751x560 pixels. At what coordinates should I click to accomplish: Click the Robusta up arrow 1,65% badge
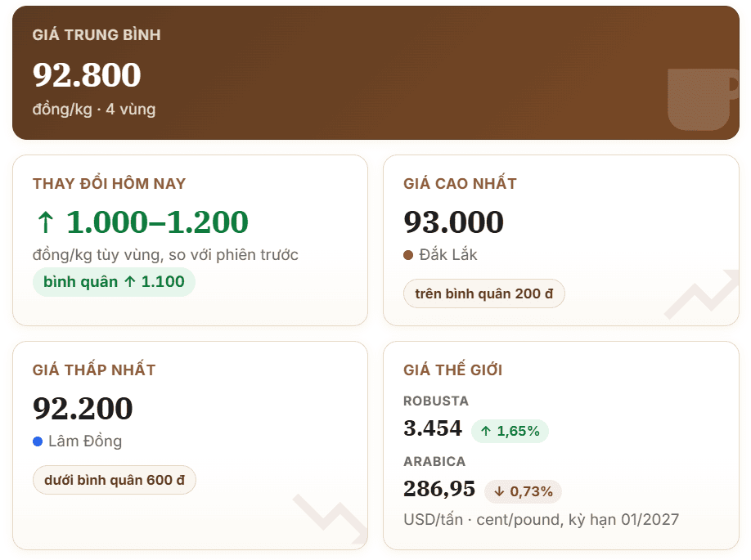coord(510,432)
